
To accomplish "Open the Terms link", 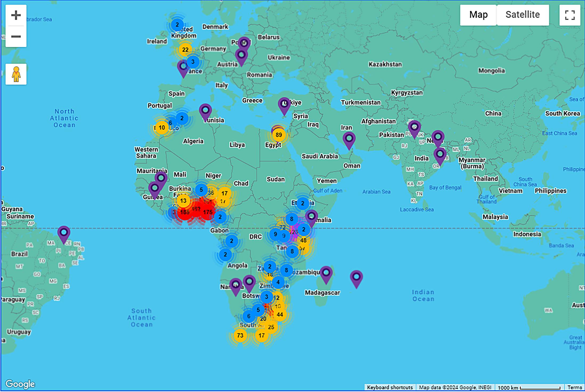I will point(574,387).
